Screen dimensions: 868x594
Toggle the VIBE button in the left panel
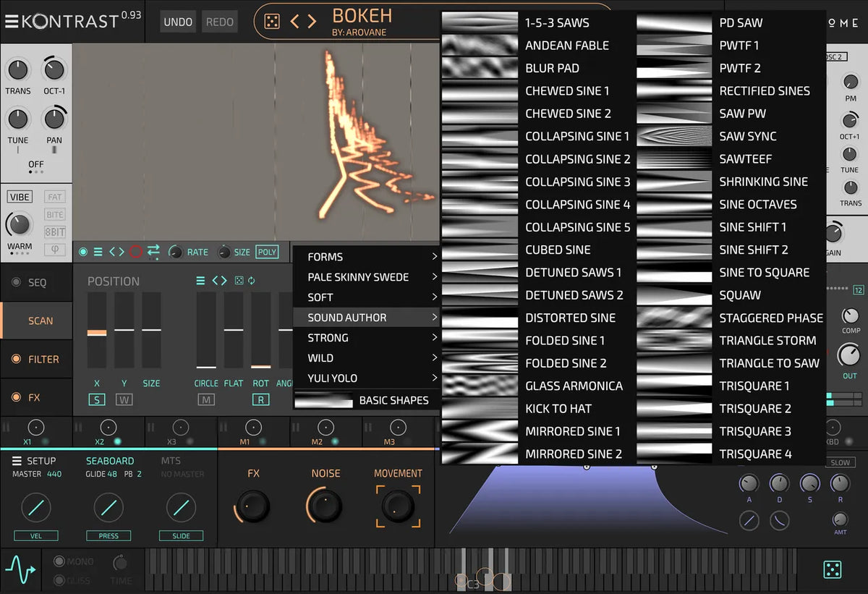pos(20,196)
